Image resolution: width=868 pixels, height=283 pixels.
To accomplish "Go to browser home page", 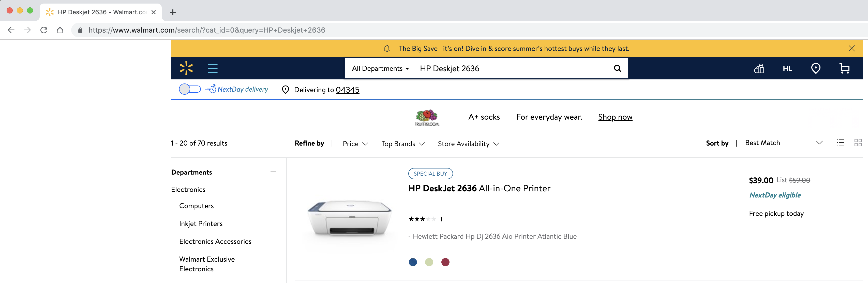I will click(x=60, y=30).
